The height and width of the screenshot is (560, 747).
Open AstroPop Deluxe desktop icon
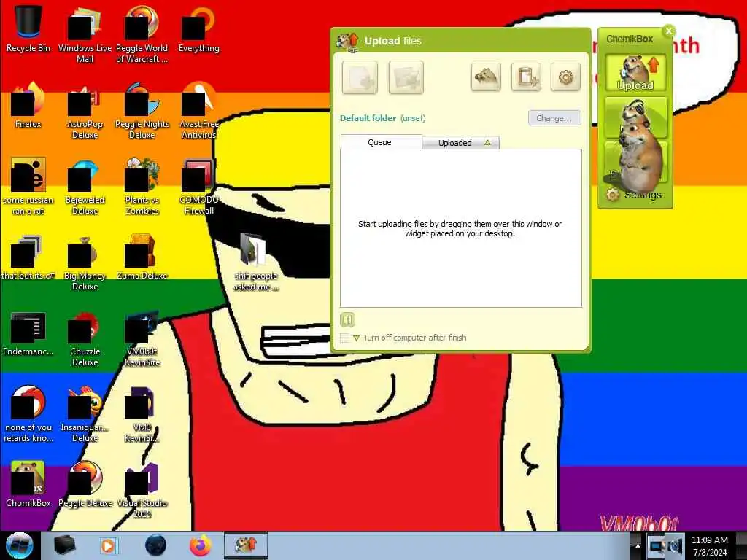click(x=85, y=110)
